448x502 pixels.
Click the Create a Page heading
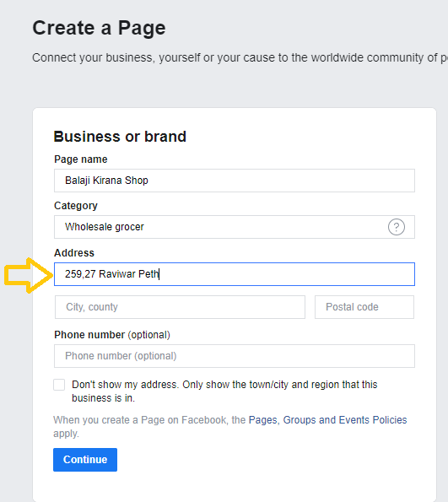point(99,28)
